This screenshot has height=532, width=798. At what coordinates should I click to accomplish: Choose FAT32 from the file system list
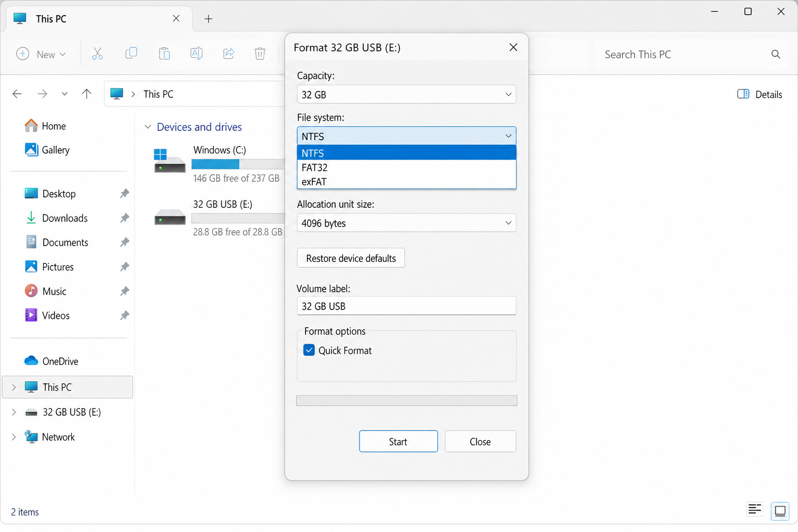406,167
